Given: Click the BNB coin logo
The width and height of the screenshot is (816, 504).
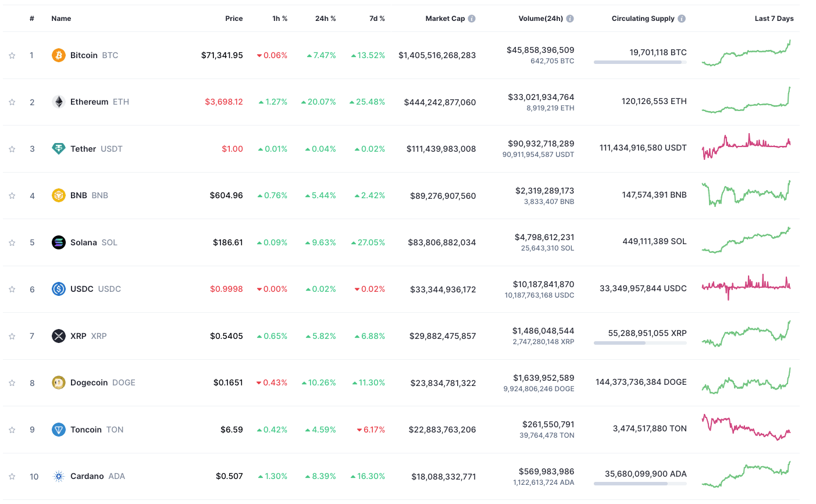Looking at the screenshot, I should point(58,196).
